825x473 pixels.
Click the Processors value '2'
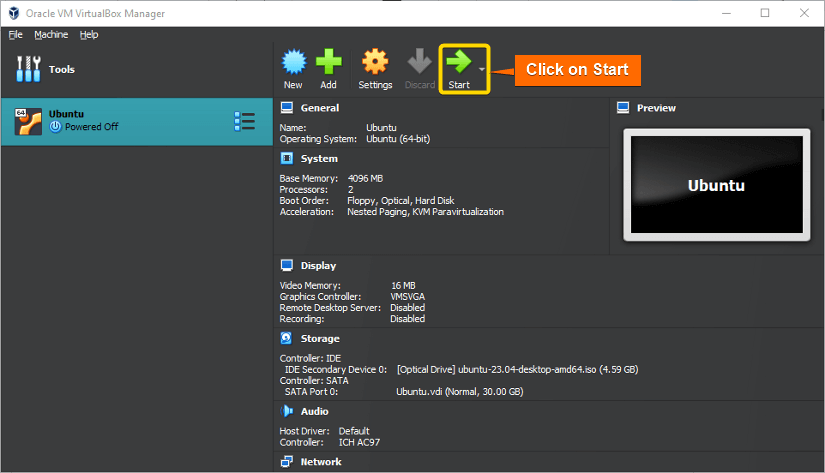[x=350, y=189]
